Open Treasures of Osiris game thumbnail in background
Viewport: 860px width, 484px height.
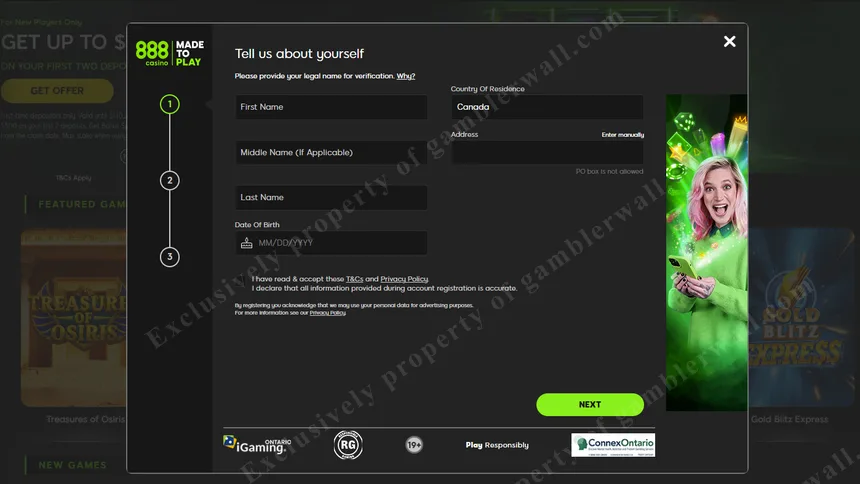pos(73,318)
